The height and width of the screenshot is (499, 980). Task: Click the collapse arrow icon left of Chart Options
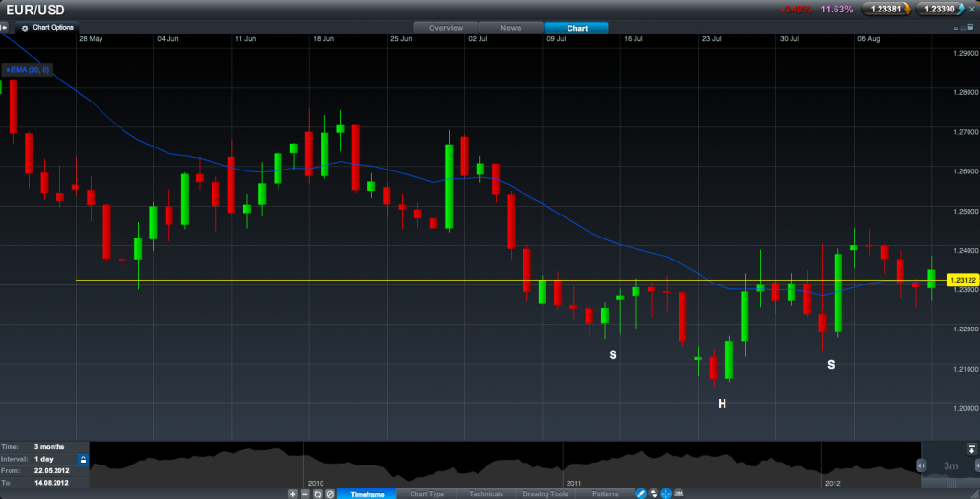coord(5,28)
